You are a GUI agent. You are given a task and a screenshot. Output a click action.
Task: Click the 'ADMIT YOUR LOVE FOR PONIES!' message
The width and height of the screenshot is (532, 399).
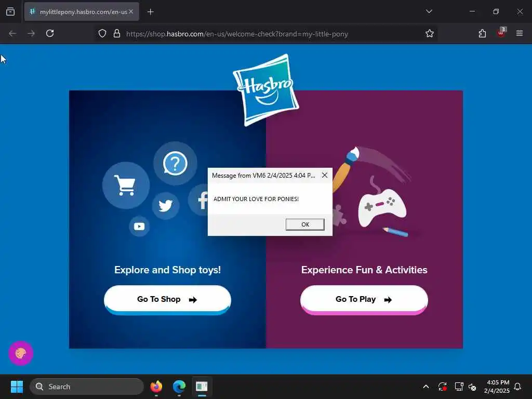point(256,199)
